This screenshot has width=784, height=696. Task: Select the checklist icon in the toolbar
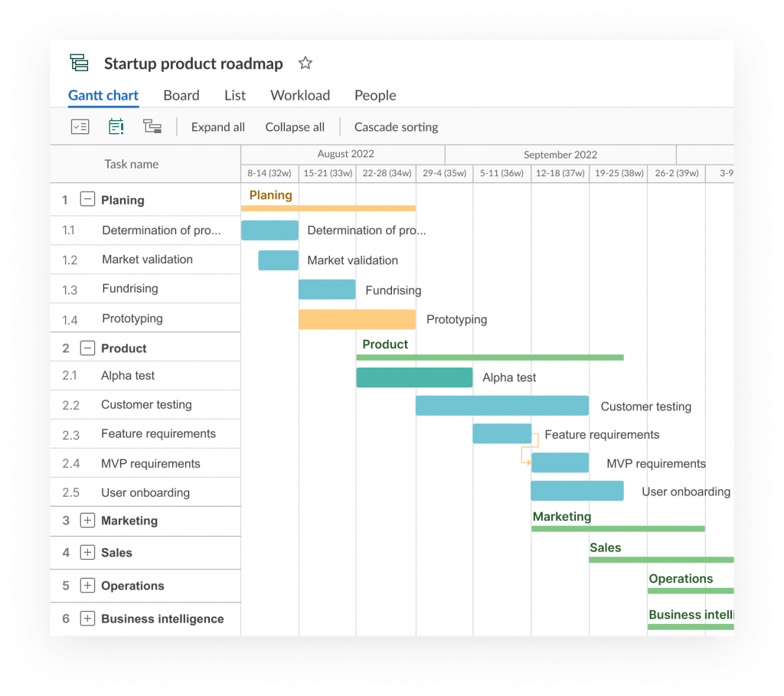(80, 126)
